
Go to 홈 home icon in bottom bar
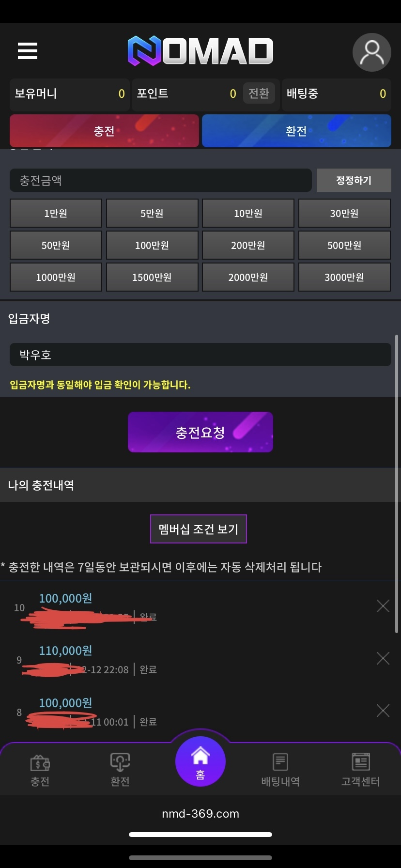200,761
